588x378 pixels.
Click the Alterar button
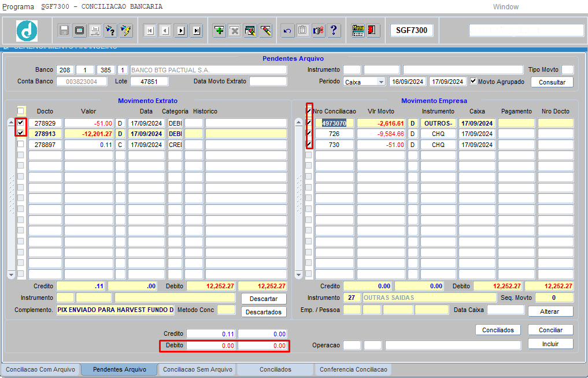(x=550, y=311)
